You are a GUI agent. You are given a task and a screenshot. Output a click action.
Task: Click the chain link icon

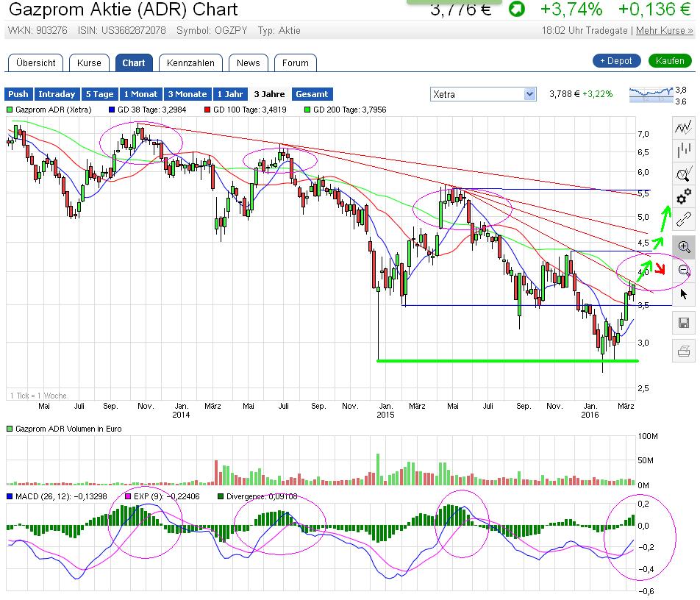pyautogui.click(x=684, y=219)
